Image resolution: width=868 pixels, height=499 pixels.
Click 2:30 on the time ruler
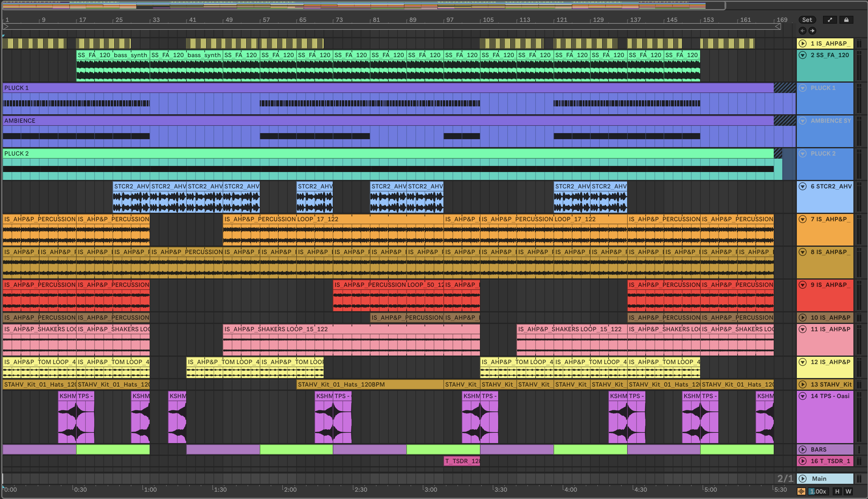click(x=360, y=490)
